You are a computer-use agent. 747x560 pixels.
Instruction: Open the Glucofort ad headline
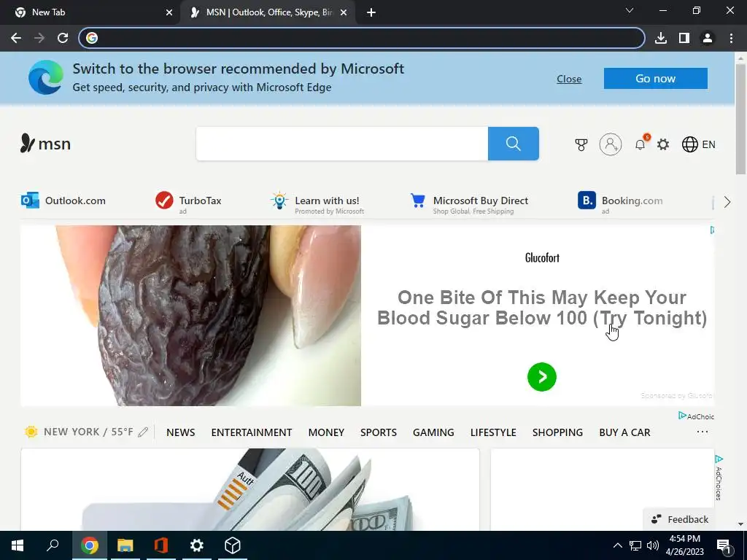tap(542, 308)
